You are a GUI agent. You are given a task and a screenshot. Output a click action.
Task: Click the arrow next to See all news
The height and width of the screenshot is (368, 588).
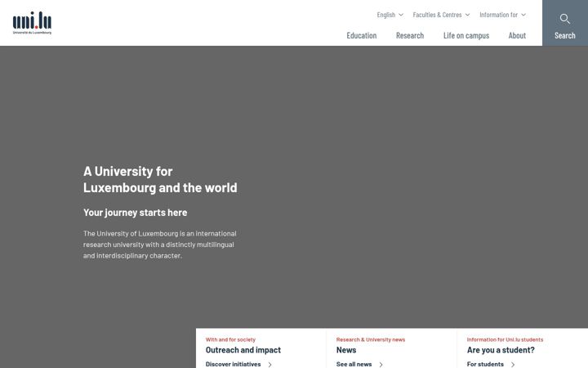[381, 364]
